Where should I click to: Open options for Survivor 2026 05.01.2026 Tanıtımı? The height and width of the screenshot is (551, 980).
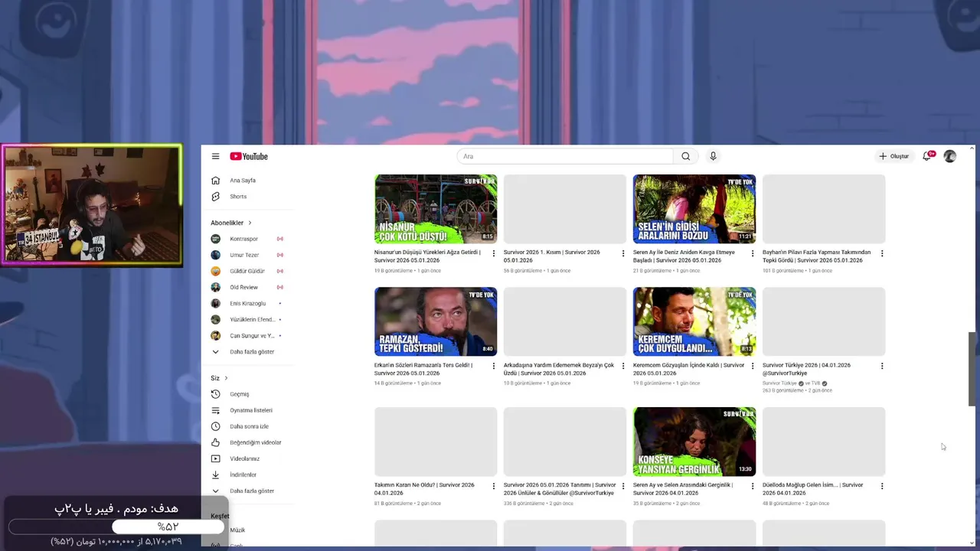click(x=622, y=486)
